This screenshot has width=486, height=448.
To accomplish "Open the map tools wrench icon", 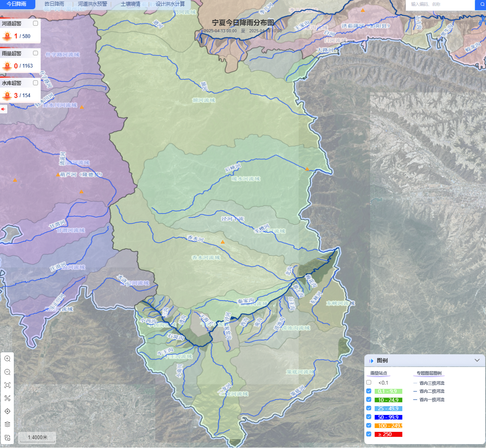I will 7,398.
